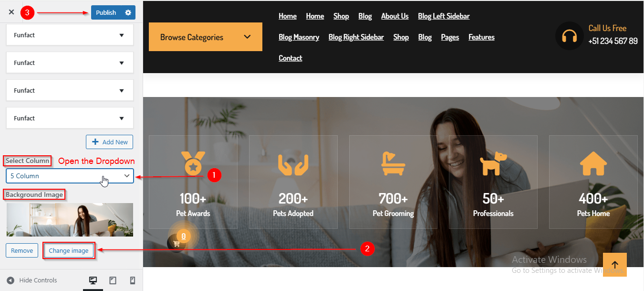Open the floating shopping cart icon
644x291 pixels.
click(x=176, y=243)
